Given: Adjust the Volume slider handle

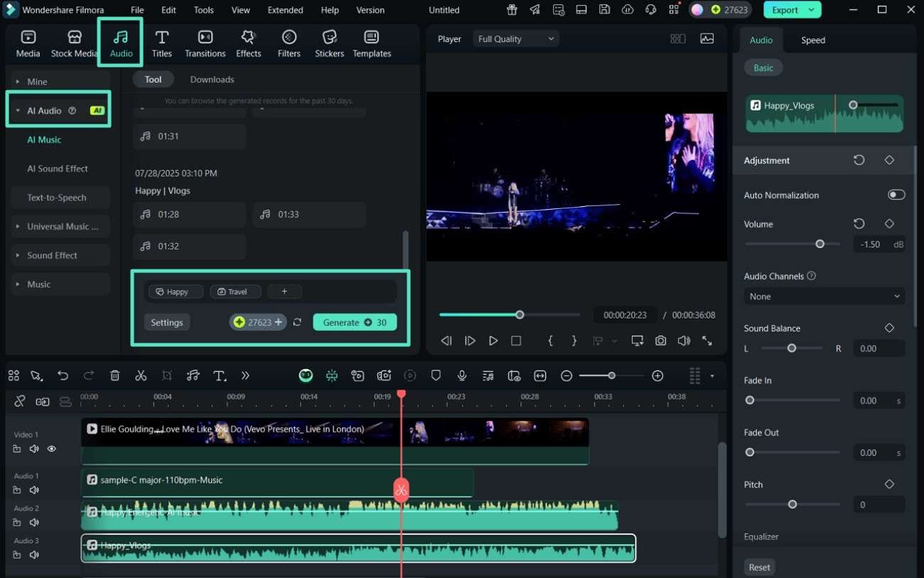Looking at the screenshot, I should (x=820, y=244).
